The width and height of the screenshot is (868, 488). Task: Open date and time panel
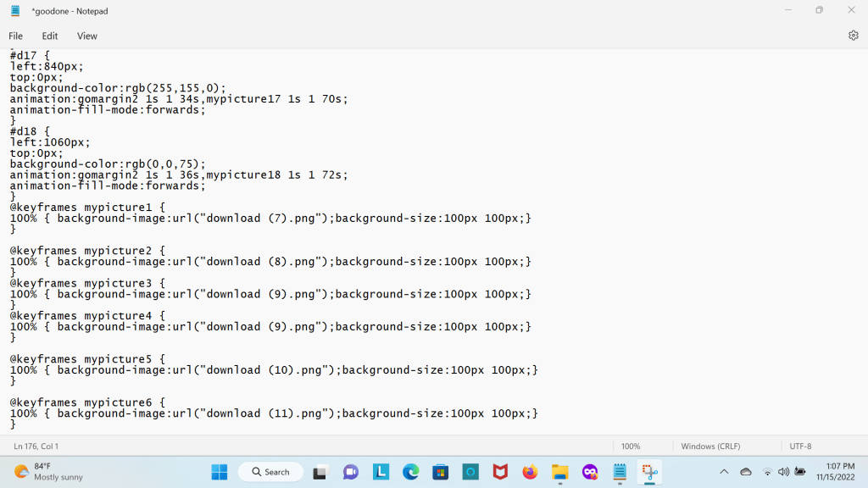pyautogui.click(x=833, y=472)
